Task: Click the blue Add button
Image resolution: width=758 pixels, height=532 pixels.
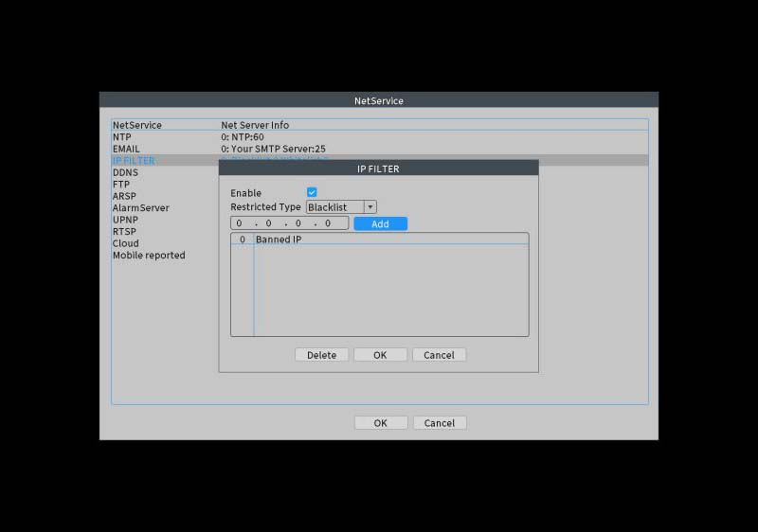Action: coord(380,224)
